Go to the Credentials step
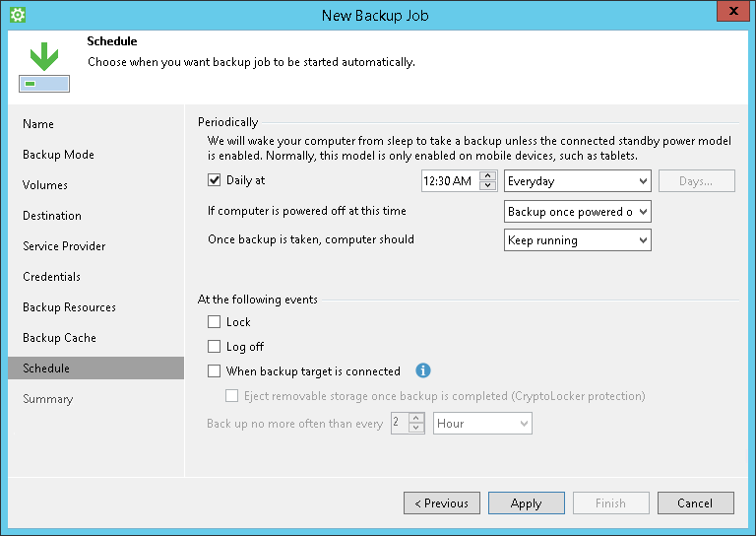 tap(51, 277)
